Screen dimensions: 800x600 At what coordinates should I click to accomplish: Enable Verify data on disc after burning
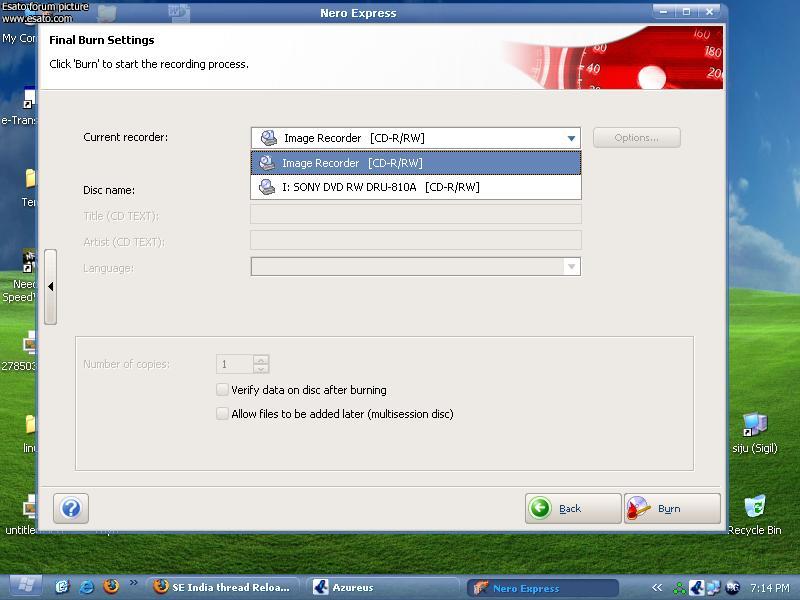pos(223,390)
